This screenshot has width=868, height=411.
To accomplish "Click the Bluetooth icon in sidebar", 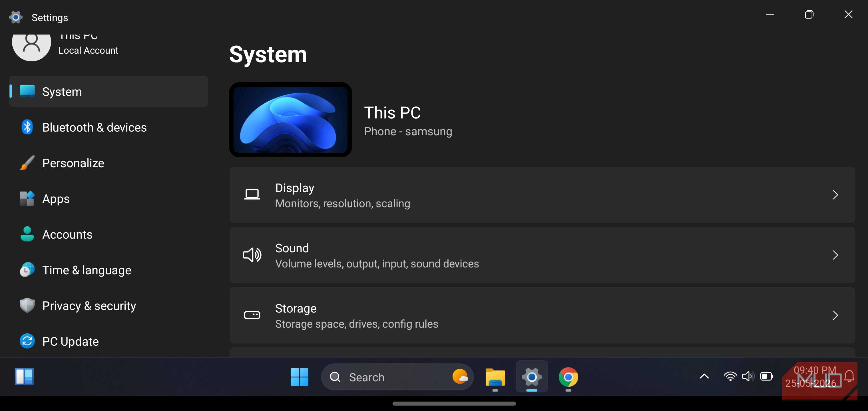I will point(27,127).
